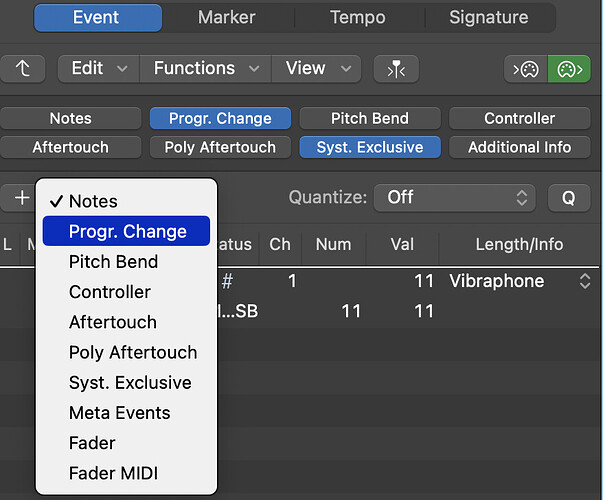Image resolution: width=603 pixels, height=500 pixels.
Task: Toggle the MIDI In palette icon
Action: (x=526, y=69)
